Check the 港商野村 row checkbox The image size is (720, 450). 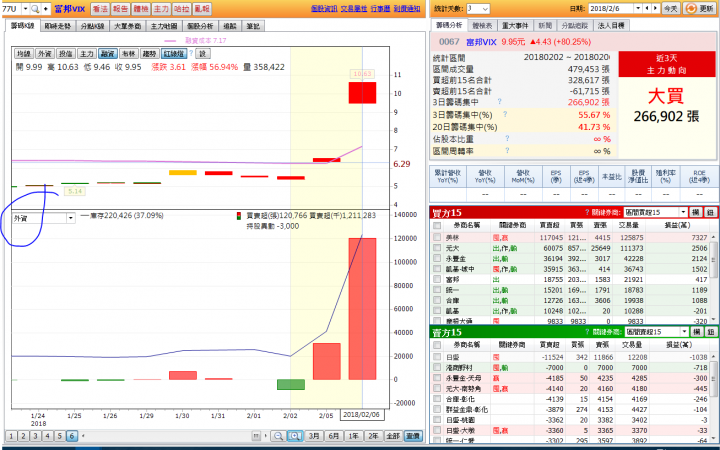pos(437,367)
